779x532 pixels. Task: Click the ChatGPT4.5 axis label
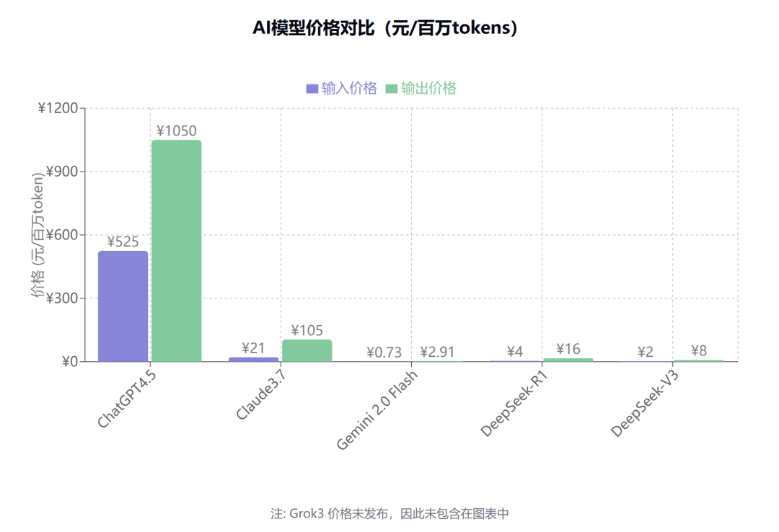127,399
